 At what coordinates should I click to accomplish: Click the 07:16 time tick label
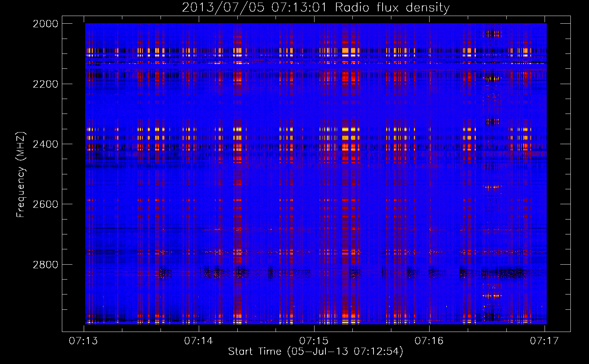click(429, 341)
